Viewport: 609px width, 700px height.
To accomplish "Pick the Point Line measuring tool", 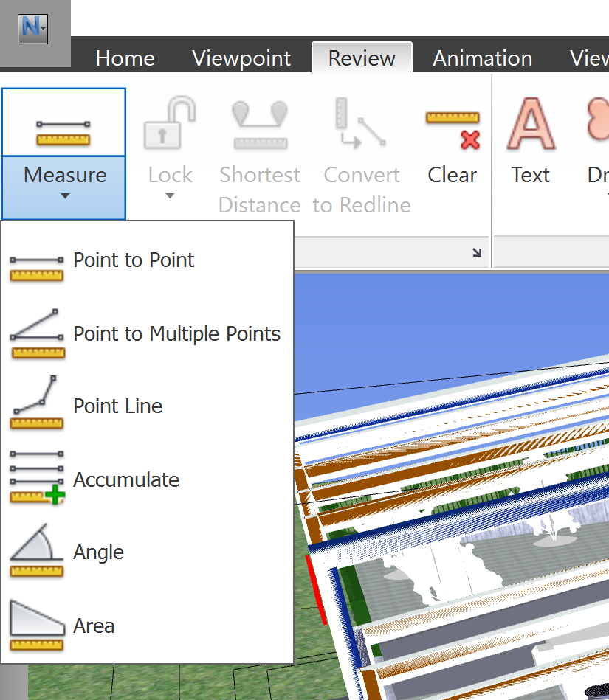I will point(117,406).
